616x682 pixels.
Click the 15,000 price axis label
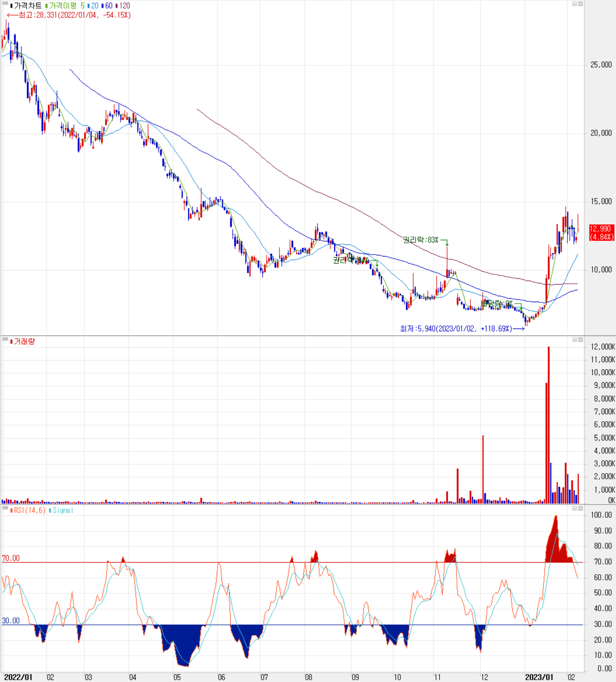pos(601,202)
